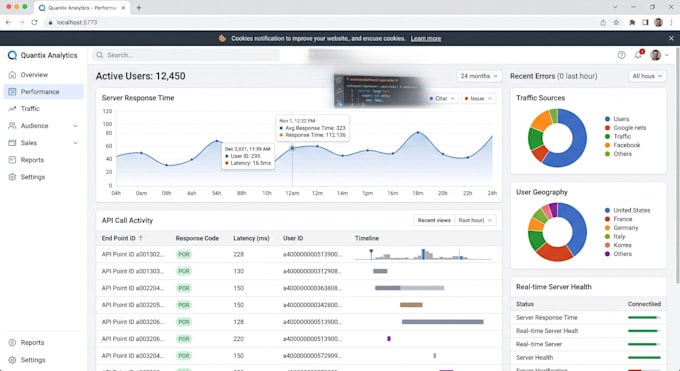Open the Raot hour dropdown
The width and height of the screenshot is (680, 371).
[475, 220]
